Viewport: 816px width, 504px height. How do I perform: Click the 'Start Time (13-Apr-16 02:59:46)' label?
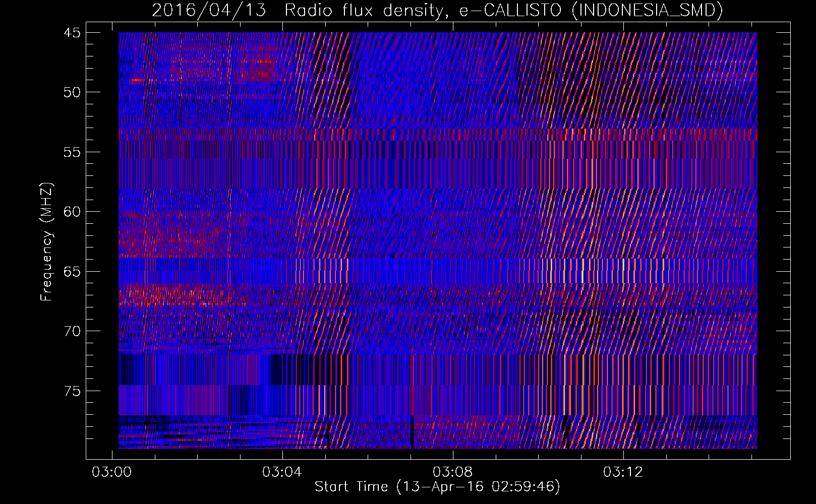437,487
